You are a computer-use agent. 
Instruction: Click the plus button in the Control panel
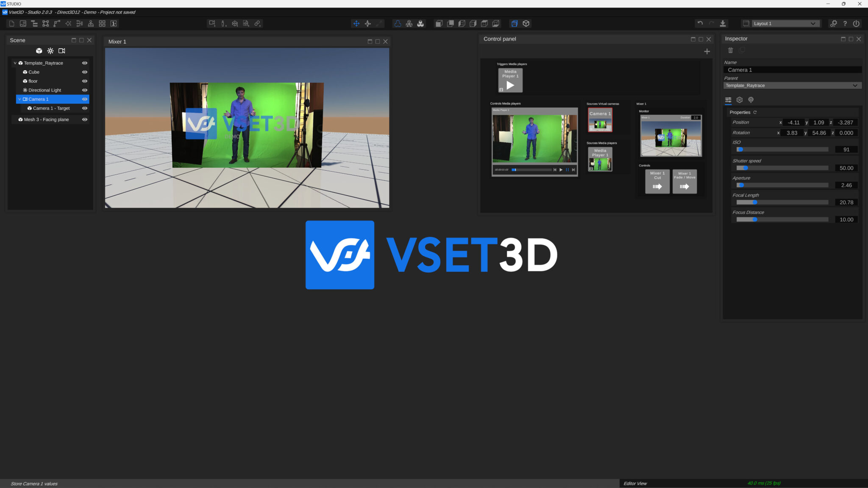coord(707,51)
